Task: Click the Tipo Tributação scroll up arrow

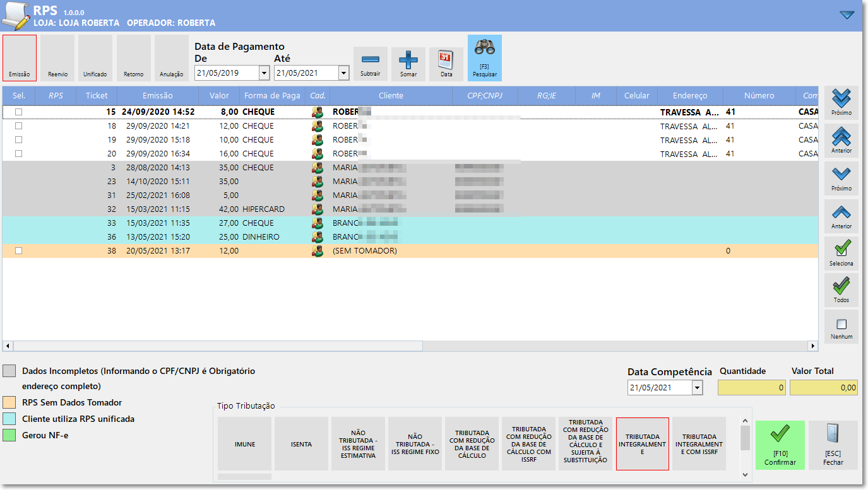Action: tap(745, 421)
